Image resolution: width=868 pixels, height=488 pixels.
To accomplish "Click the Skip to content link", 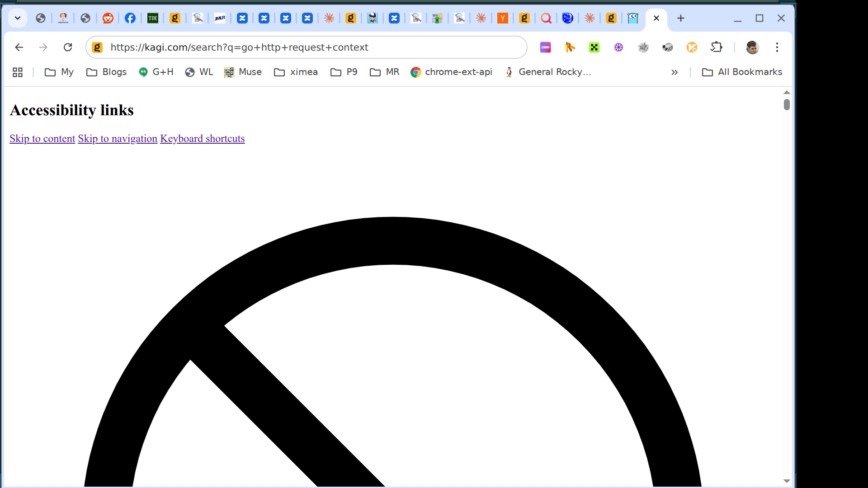I will [42, 139].
